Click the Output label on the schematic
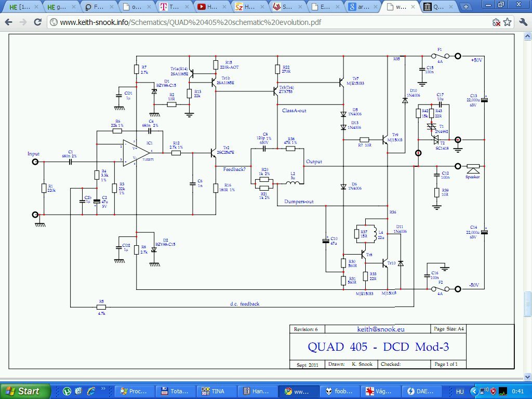Image resolution: width=532 pixels, height=399 pixels. tap(314, 162)
